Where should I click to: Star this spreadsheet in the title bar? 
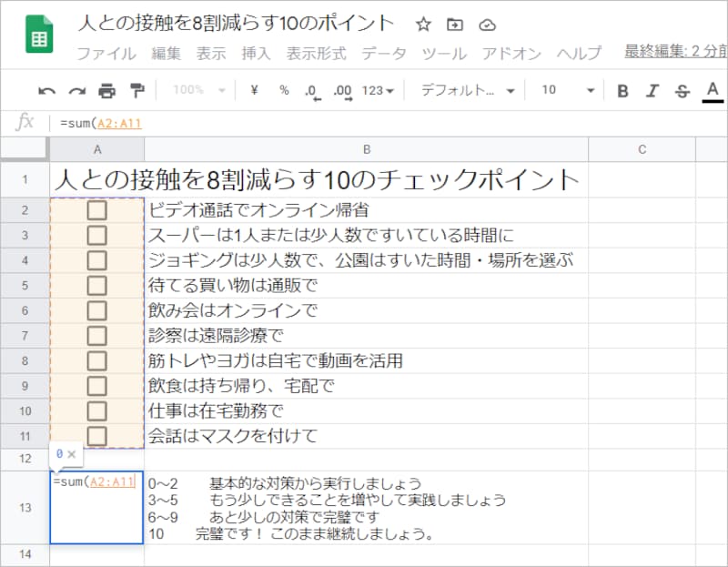click(421, 25)
